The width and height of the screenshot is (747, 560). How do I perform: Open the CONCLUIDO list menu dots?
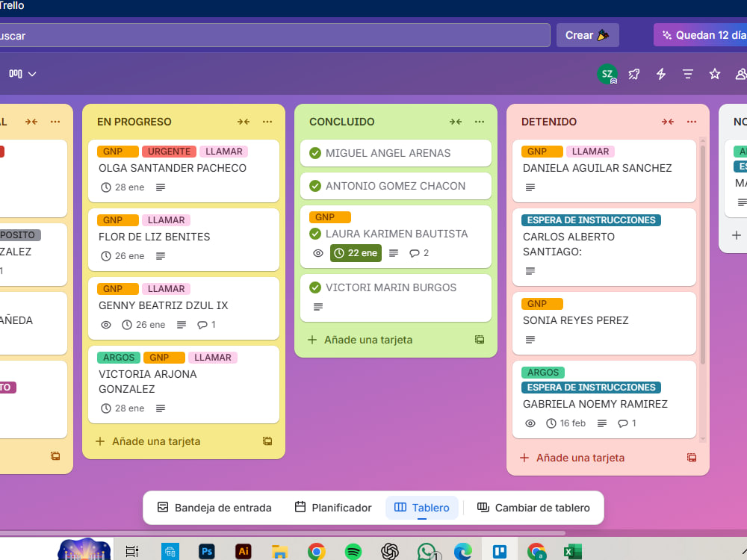(x=480, y=122)
